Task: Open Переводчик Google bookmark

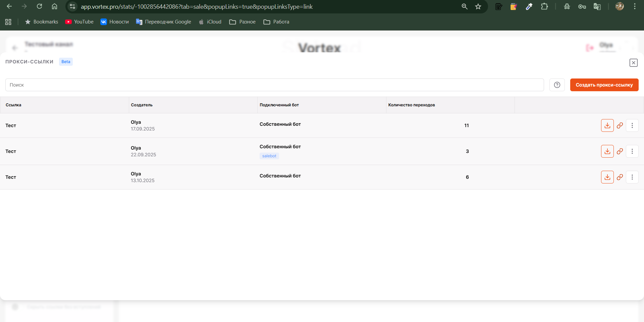Action: 164,22
